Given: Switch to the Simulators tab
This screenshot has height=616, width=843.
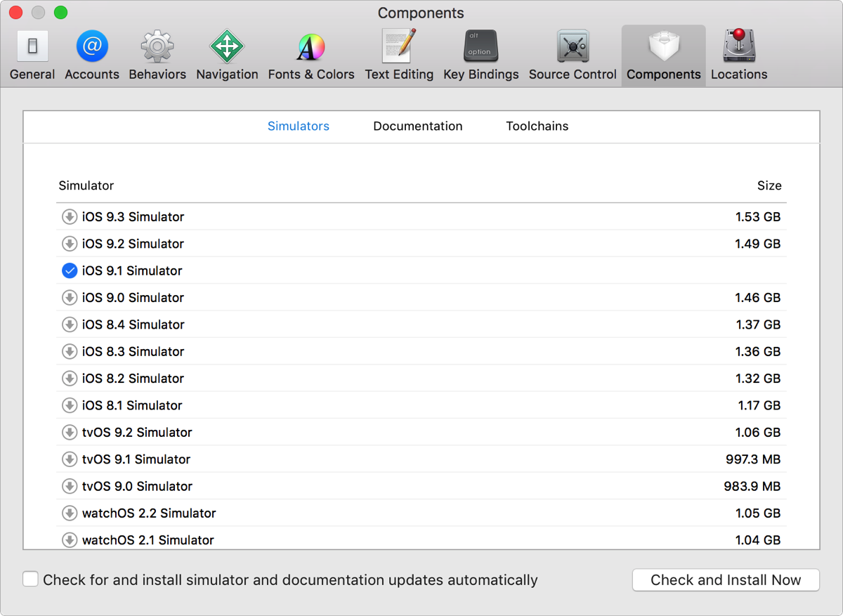Looking at the screenshot, I should click(299, 126).
